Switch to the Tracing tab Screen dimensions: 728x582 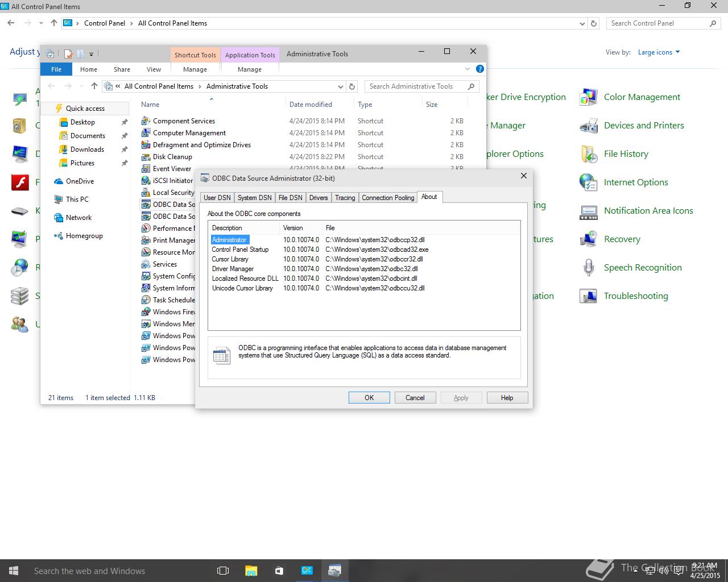pyautogui.click(x=345, y=198)
